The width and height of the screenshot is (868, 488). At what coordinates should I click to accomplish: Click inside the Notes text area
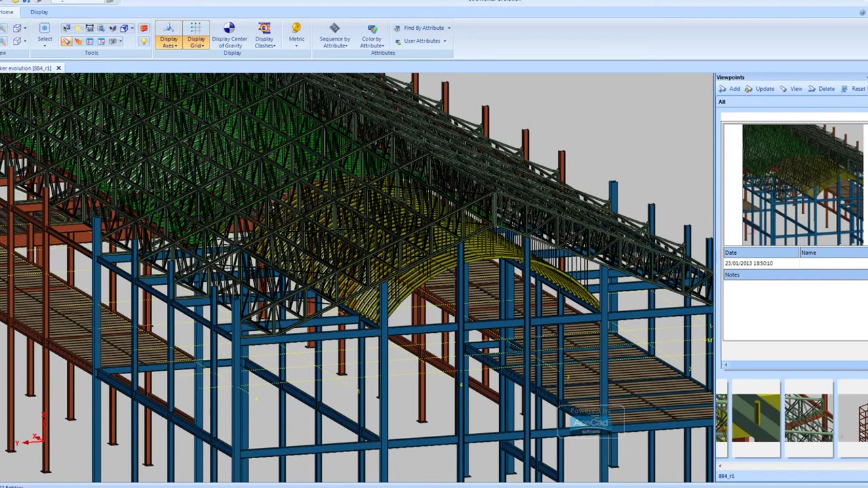click(795, 310)
